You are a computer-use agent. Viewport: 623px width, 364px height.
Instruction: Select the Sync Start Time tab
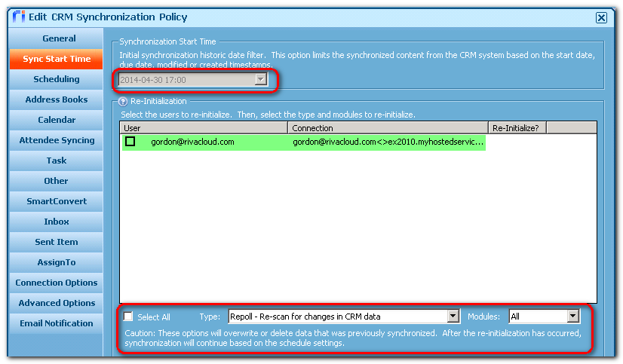tap(56, 59)
